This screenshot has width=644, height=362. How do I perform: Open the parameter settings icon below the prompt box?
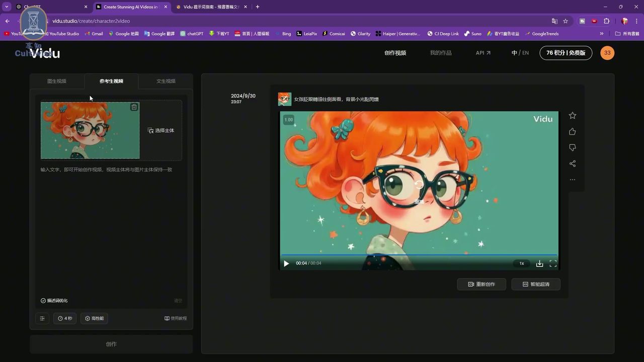[42, 318]
